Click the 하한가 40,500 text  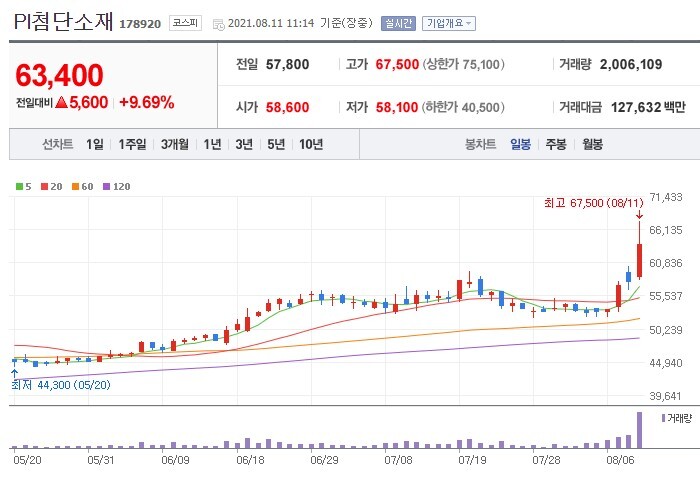(463, 107)
